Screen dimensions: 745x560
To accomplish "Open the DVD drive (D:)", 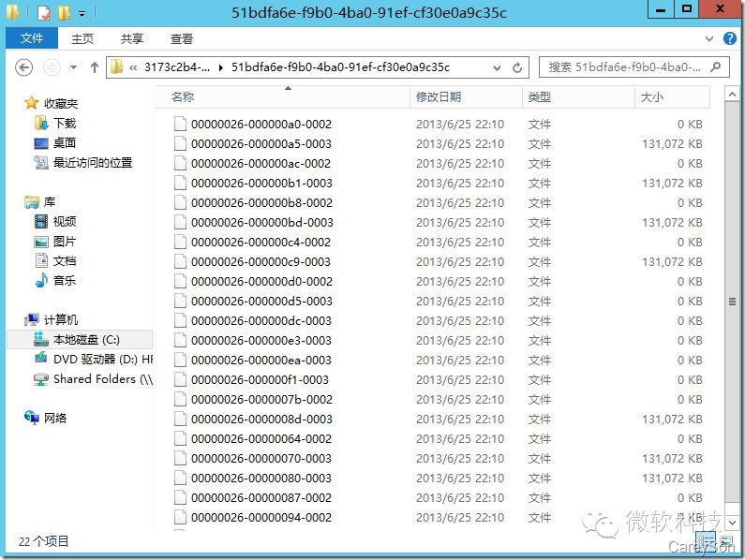I will [94, 359].
